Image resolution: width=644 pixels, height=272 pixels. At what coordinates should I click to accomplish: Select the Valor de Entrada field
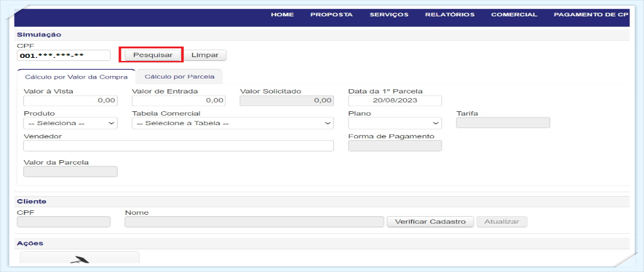[x=179, y=101]
